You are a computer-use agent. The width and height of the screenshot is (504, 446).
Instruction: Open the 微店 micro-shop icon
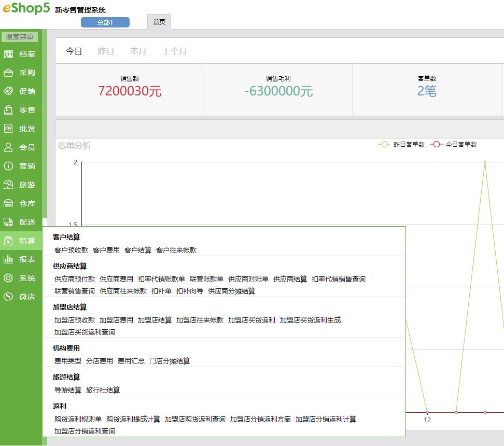click(x=8, y=297)
